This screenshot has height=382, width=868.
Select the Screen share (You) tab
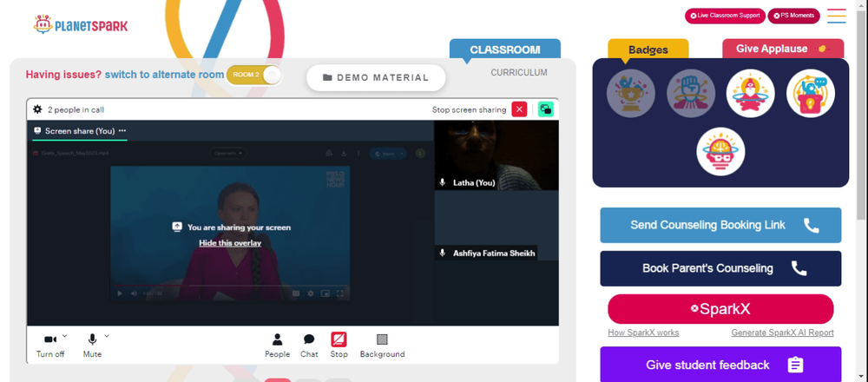tap(80, 131)
